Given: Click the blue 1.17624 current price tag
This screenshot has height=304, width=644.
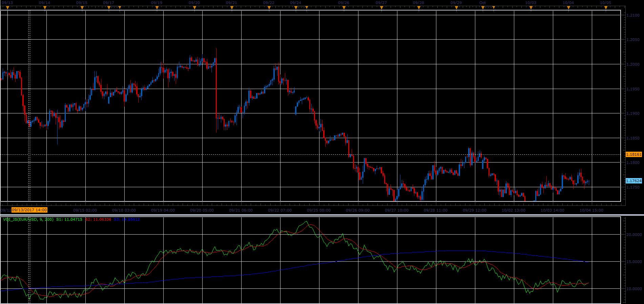Looking at the screenshot, I should 633,181.
